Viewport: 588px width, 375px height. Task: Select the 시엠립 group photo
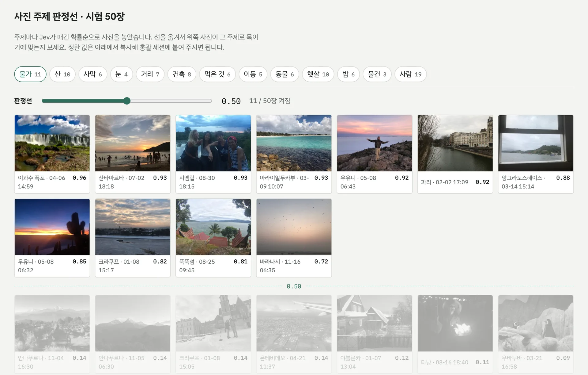coord(213,143)
